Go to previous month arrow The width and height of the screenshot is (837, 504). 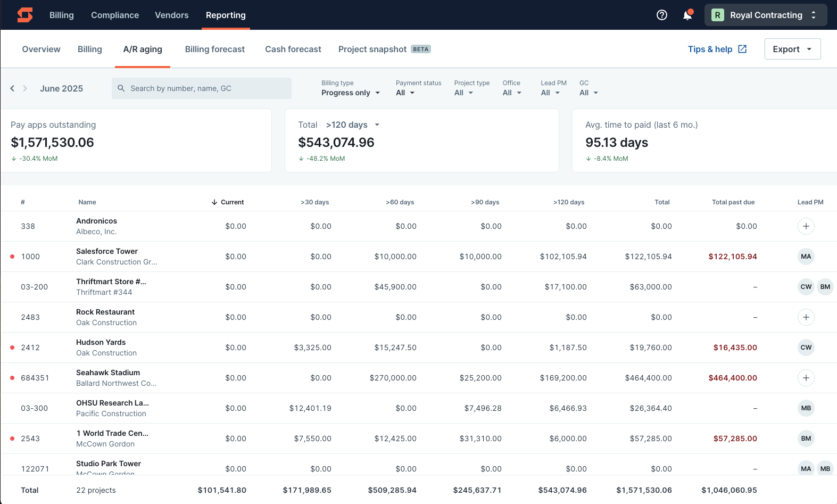[x=12, y=88]
